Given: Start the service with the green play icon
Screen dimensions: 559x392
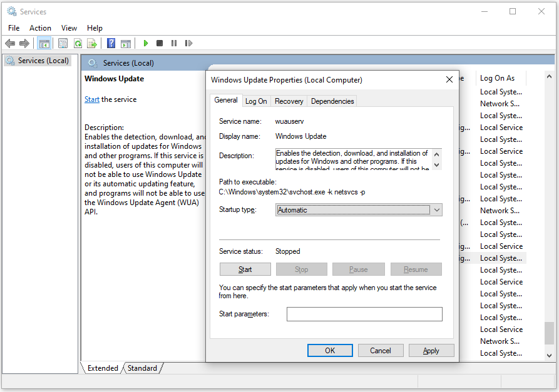Looking at the screenshot, I should [x=145, y=43].
